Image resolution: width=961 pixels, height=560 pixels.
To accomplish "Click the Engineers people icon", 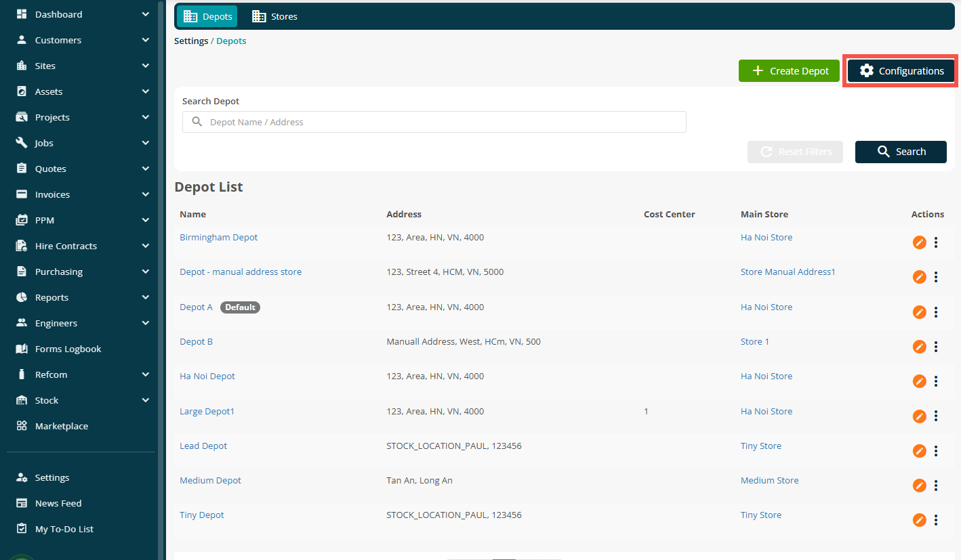I will 22,323.
